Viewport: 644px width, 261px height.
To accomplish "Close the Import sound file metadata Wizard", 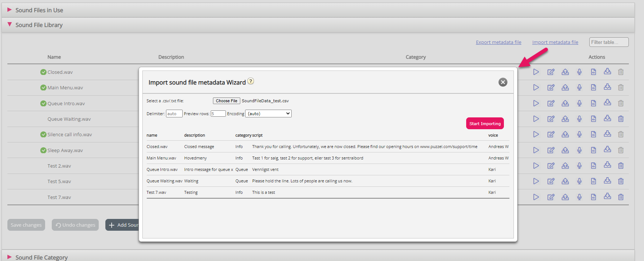I will pyautogui.click(x=503, y=82).
